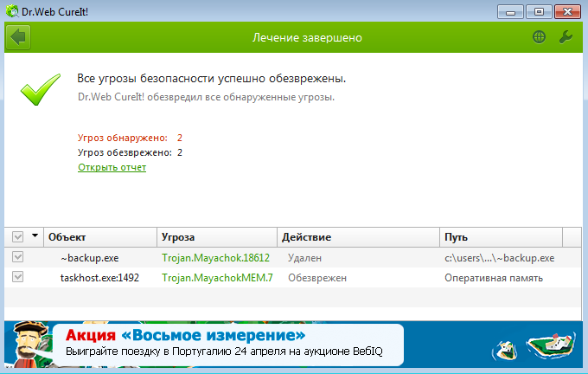Viewport: 588px width, 374px height.
Task: Open the language globe icon menu
Action: [x=539, y=37]
